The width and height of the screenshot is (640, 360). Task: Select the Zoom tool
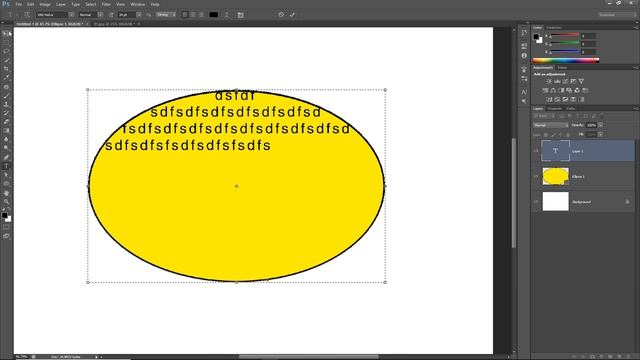click(x=6, y=202)
